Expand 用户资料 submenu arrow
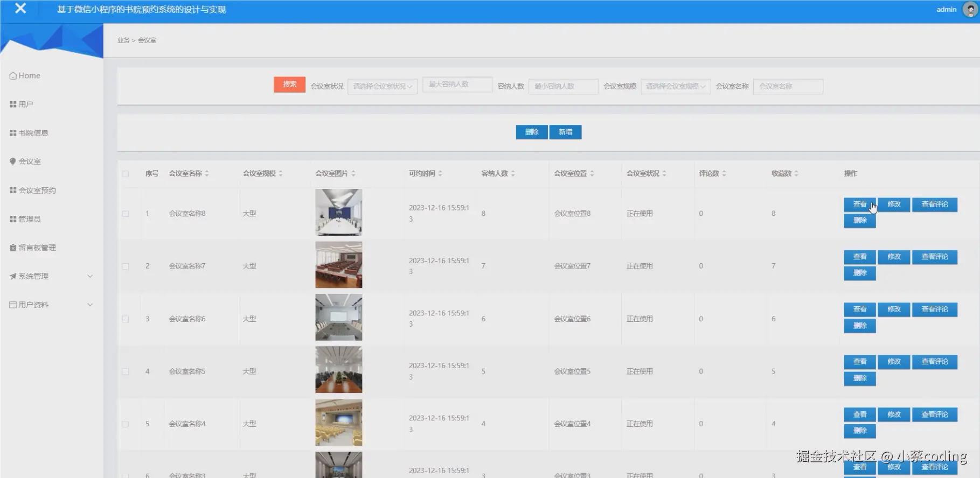The width and height of the screenshot is (980, 478). coord(90,305)
